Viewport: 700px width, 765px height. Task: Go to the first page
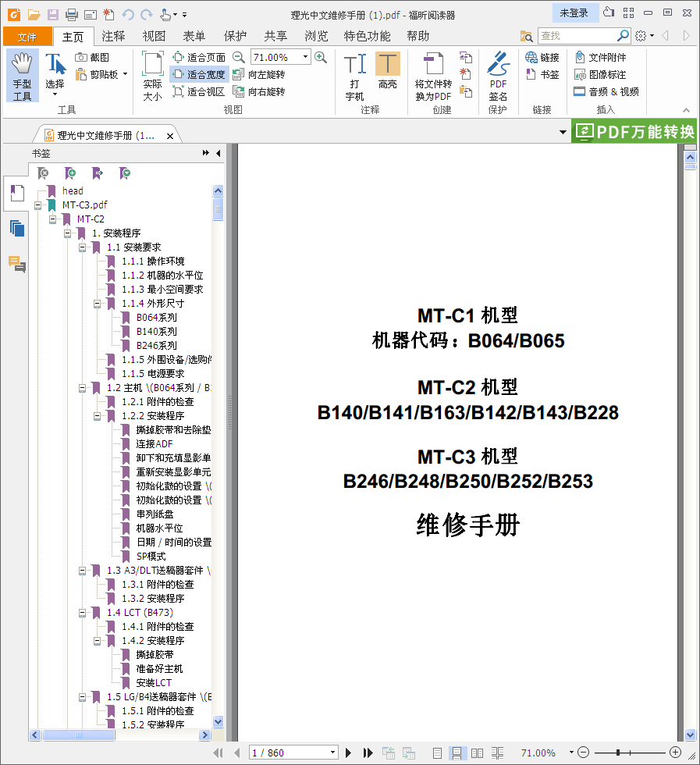point(218,753)
